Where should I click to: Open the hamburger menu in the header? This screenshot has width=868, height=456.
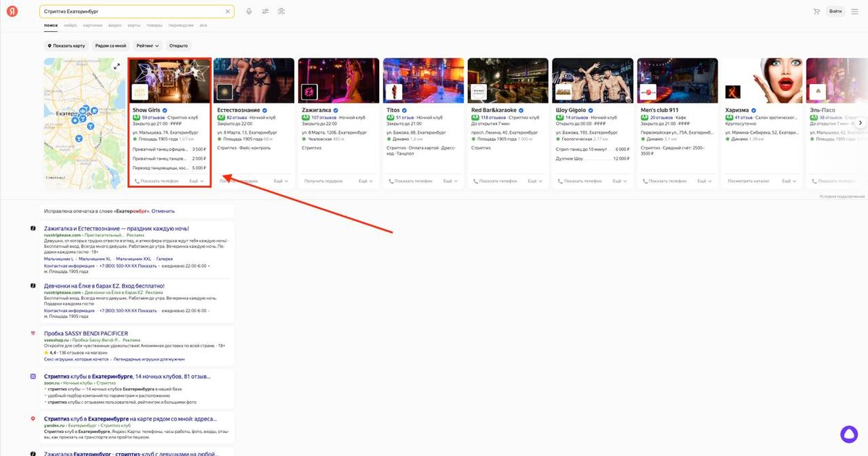pos(856,12)
